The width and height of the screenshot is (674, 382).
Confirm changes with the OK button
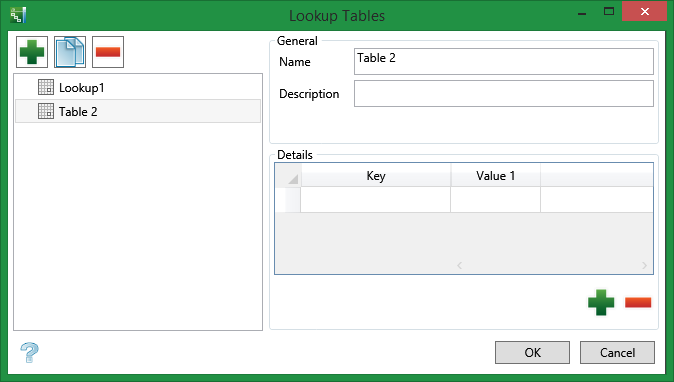pos(532,352)
